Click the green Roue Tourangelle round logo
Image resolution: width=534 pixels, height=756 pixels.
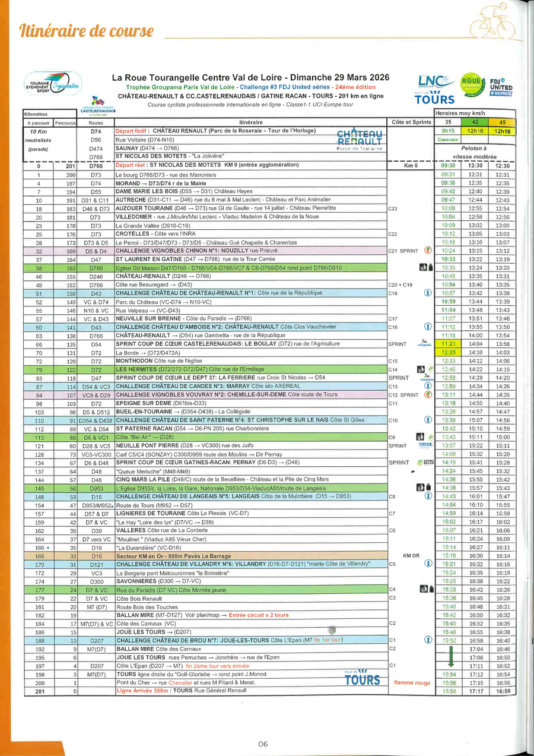click(x=472, y=84)
